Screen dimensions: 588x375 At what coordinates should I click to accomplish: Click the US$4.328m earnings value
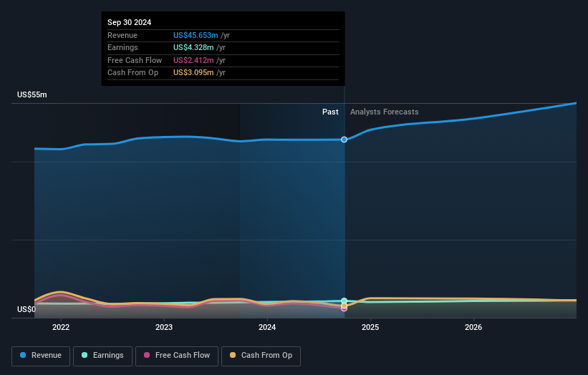click(193, 47)
